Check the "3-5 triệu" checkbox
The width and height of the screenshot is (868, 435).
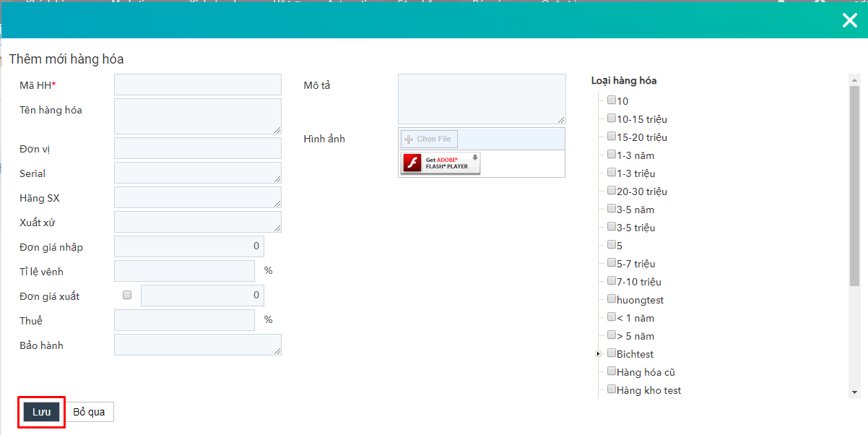pos(612,227)
